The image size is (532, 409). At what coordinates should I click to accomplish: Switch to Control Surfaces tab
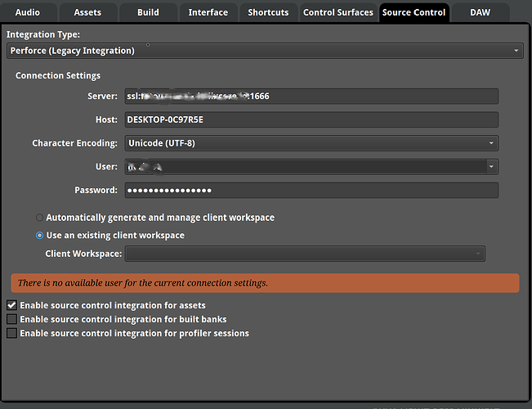pos(338,12)
